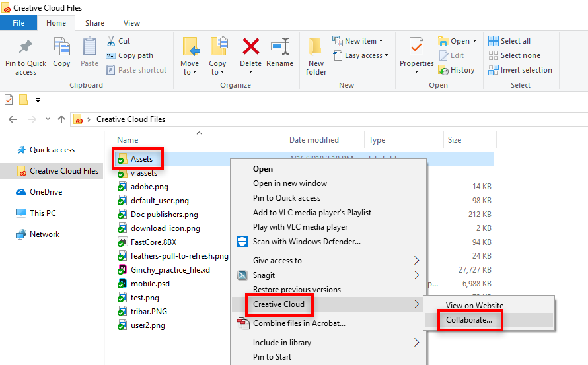Select the tribar.PNG file
Image resolution: width=588 pixels, height=365 pixels.
coord(149,312)
